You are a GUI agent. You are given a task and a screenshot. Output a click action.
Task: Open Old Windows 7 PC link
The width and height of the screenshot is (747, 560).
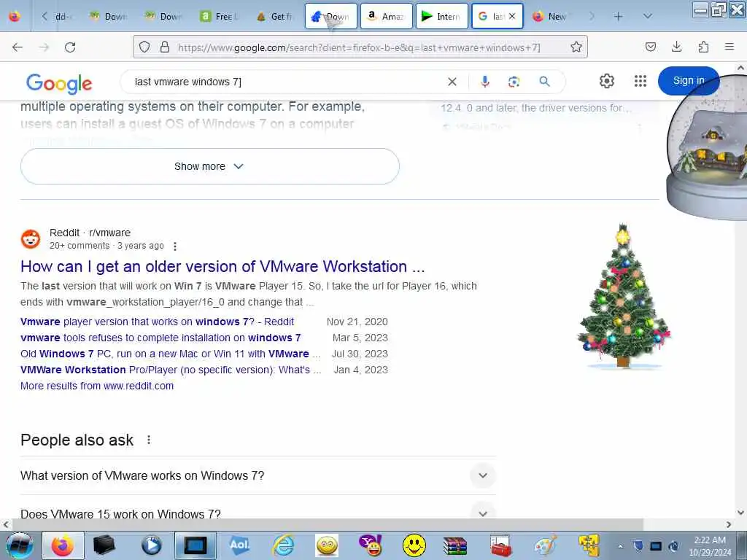170,354
